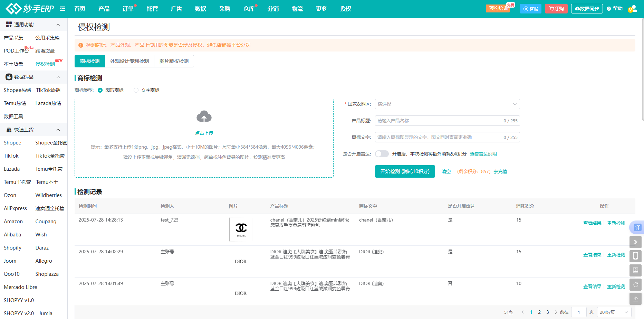Open the user avatar with the VIP badge
The image size is (644, 319).
pos(633,9)
